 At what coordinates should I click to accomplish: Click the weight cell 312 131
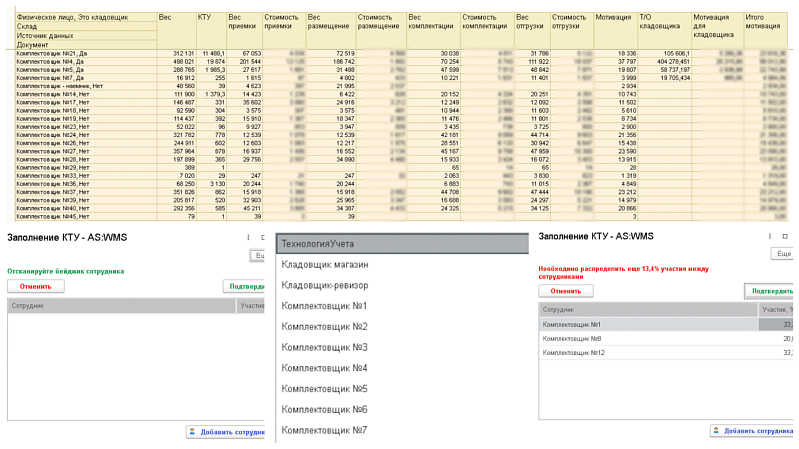(176, 54)
